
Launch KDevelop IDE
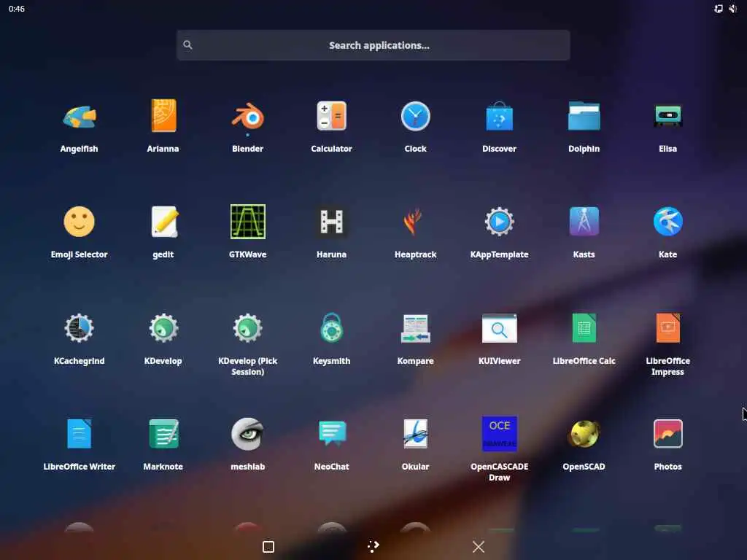163,328
